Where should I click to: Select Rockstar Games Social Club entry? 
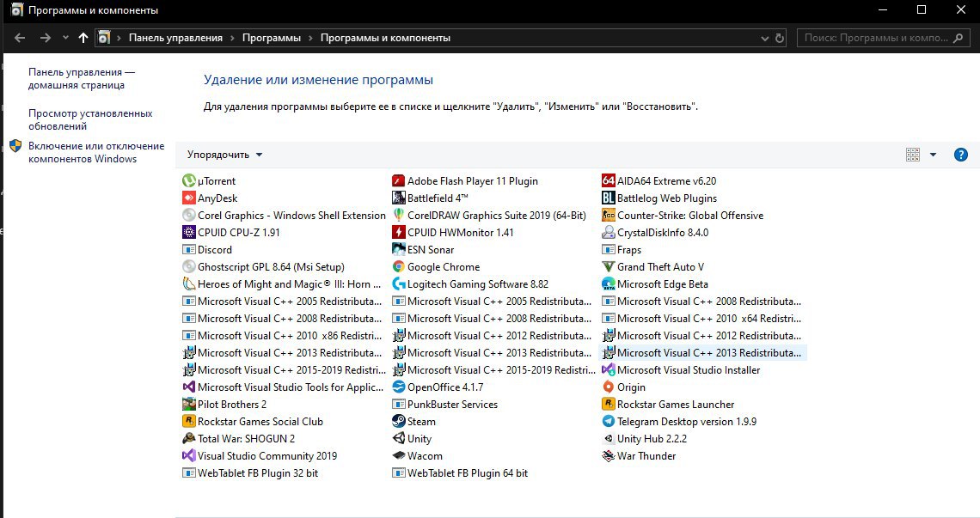(252, 421)
